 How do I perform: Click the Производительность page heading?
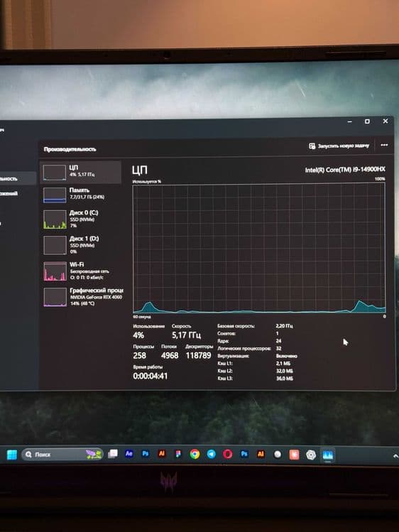(70, 149)
